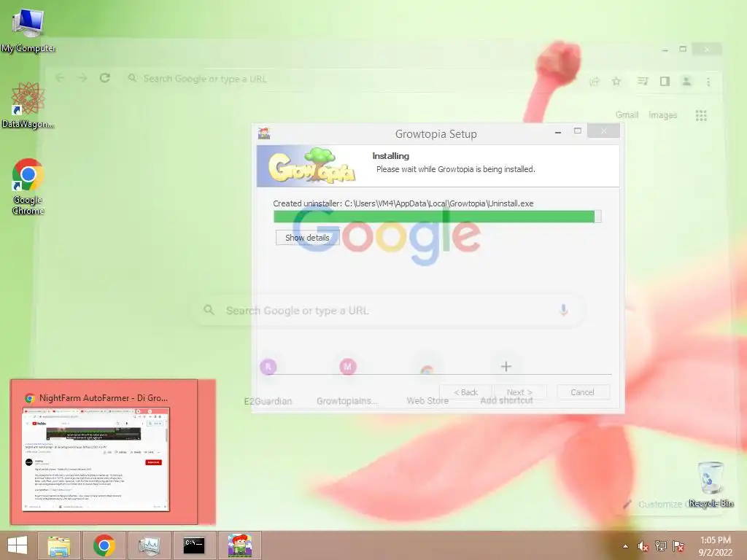
Task: Minimize the Chrome window
Action: point(665,49)
